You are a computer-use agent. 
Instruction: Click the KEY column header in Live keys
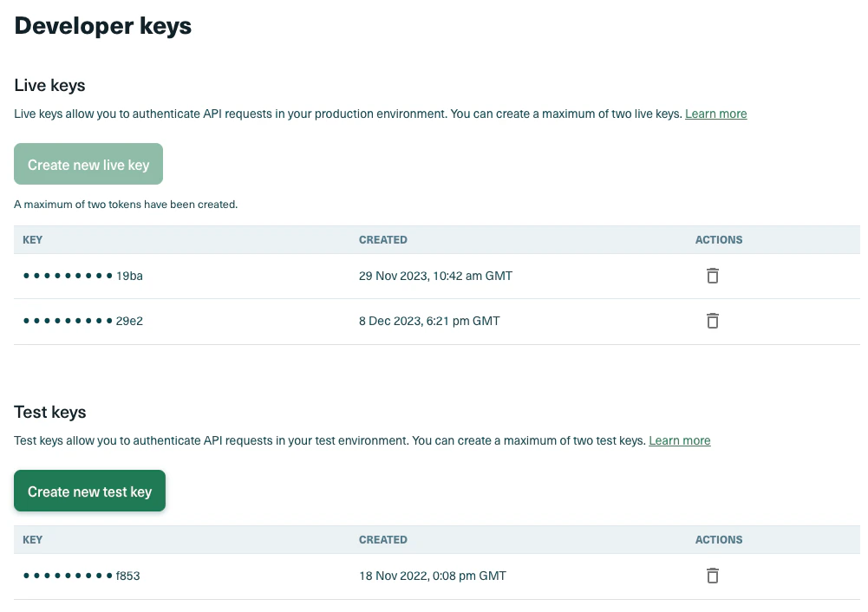click(32, 240)
